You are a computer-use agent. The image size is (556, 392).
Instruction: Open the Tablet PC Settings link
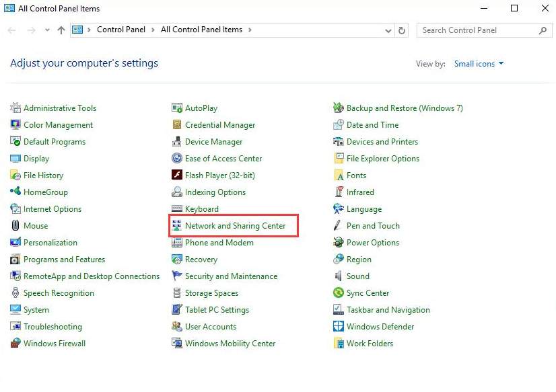217,310
